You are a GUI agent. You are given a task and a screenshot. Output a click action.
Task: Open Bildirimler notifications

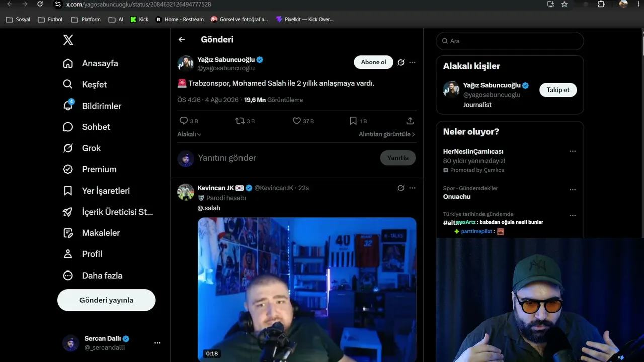[92, 106]
